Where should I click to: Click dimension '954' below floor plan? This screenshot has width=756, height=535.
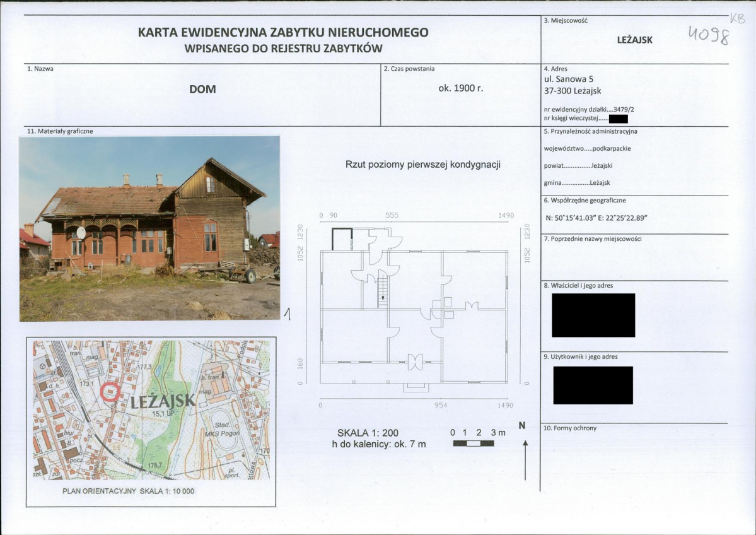point(441,405)
